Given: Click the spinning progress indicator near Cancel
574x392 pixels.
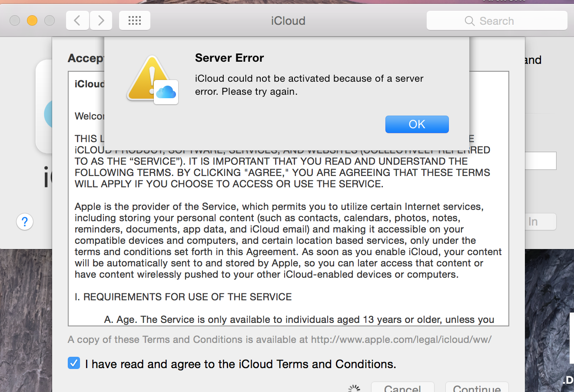Looking at the screenshot, I should (355, 388).
